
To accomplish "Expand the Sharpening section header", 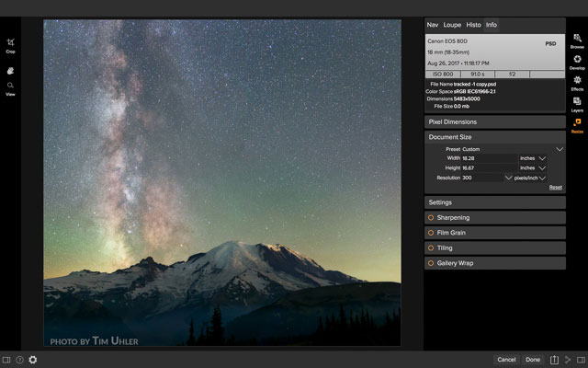I will pos(494,218).
